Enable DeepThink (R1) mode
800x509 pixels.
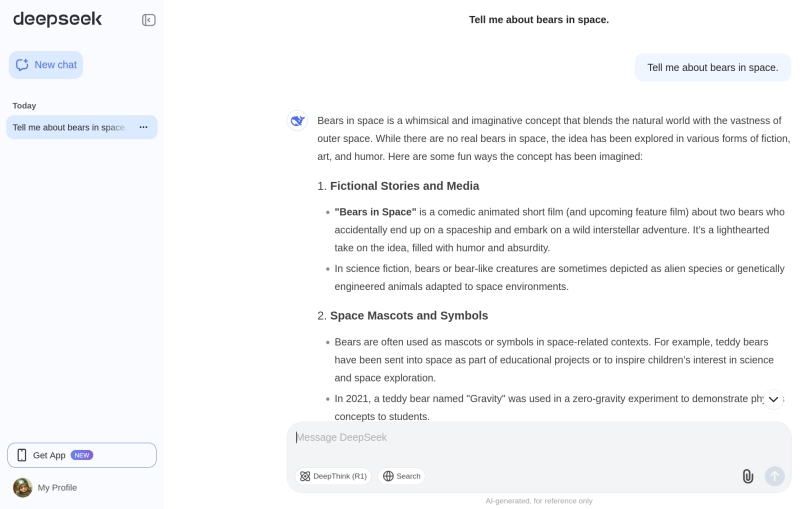(x=334, y=476)
